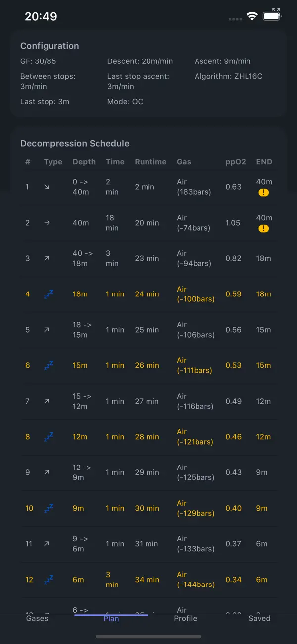The image size is (297, 644).
Task: Tap the deco stop icon at 6m
Action: coord(49,580)
